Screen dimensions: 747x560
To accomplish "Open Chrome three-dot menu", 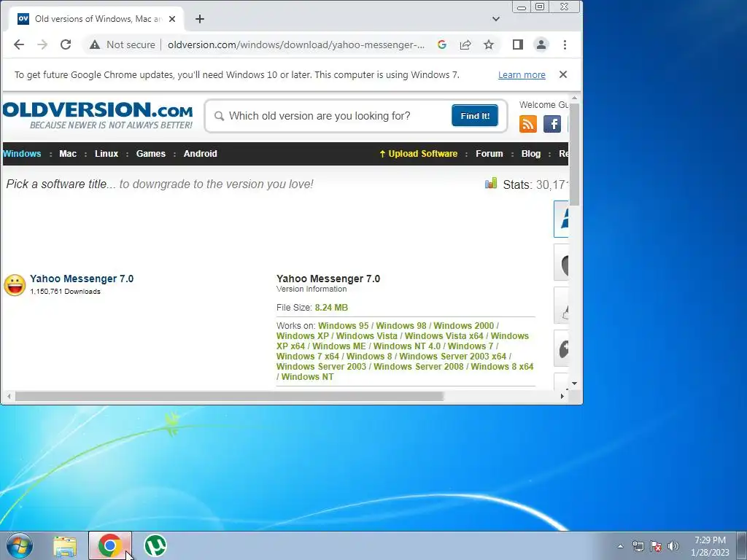I will point(565,44).
